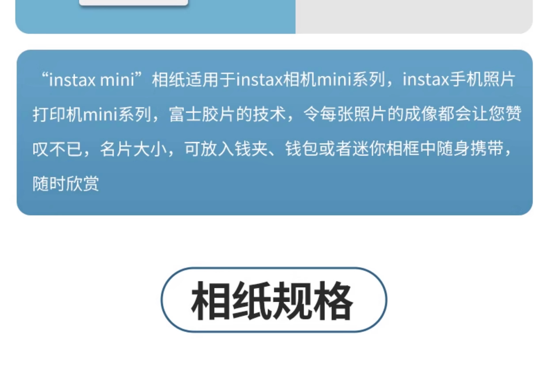Click the phrase 富士胶片的技术
Screen dimensions: 548x392
227,114
